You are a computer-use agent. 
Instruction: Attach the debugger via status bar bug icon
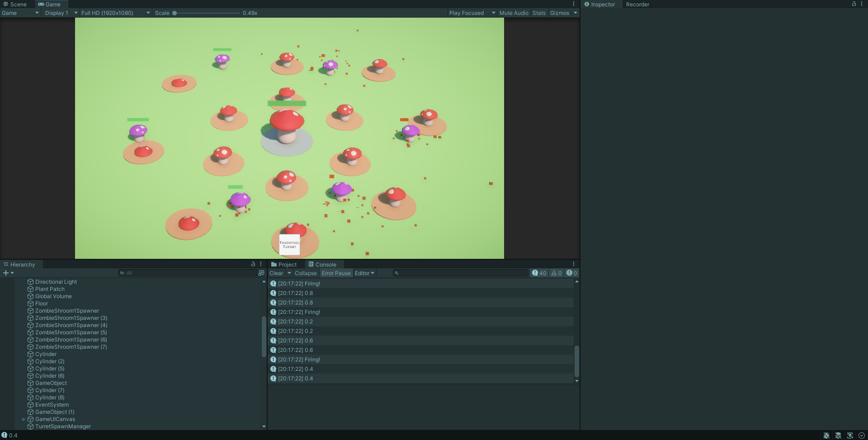[826, 435]
